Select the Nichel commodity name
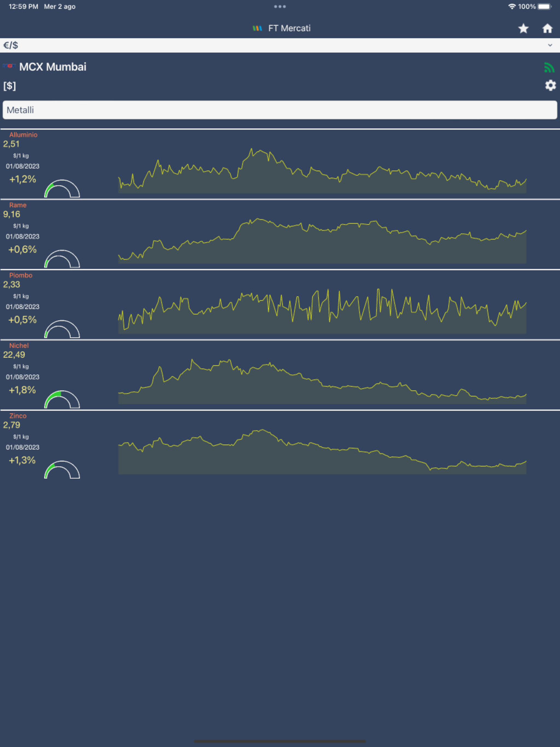Image resolution: width=560 pixels, height=747 pixels. click(19, 345)
